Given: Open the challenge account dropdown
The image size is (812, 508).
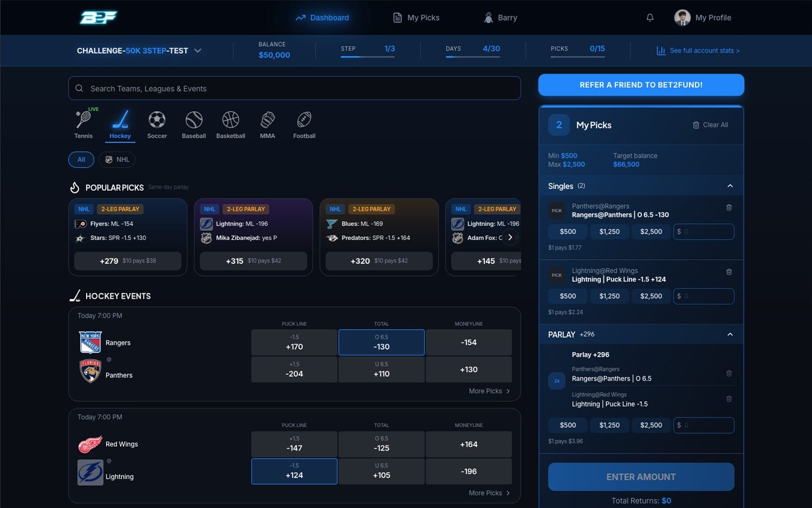Looking at the screenshot, I should 139,50.
